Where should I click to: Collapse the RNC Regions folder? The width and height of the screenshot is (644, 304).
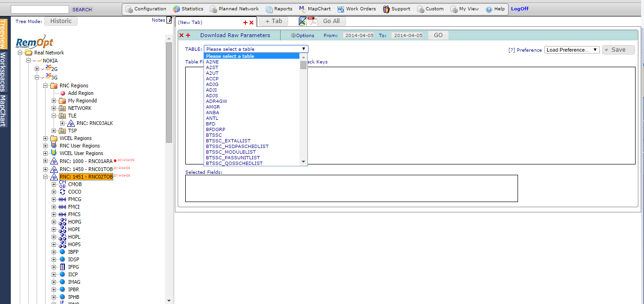(x=46, y=86)
